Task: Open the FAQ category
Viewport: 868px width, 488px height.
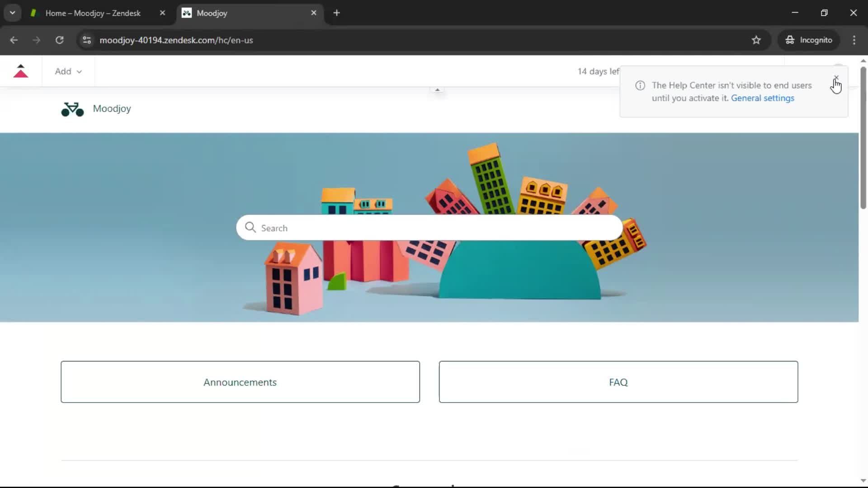Action: point(618,382)
